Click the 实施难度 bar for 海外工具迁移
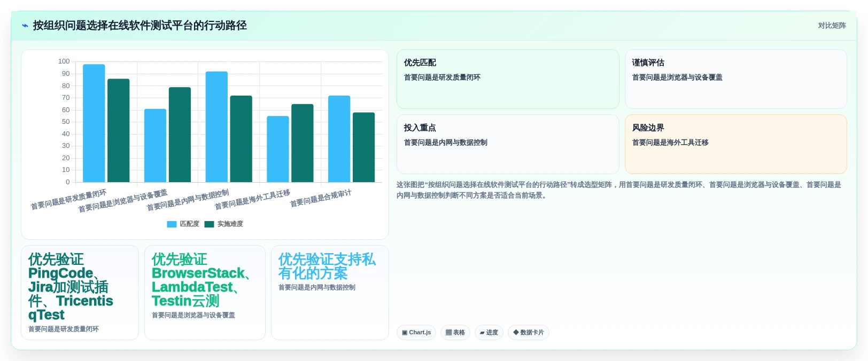868x361 pixels. pyautogui.click(x=303, y=143)
